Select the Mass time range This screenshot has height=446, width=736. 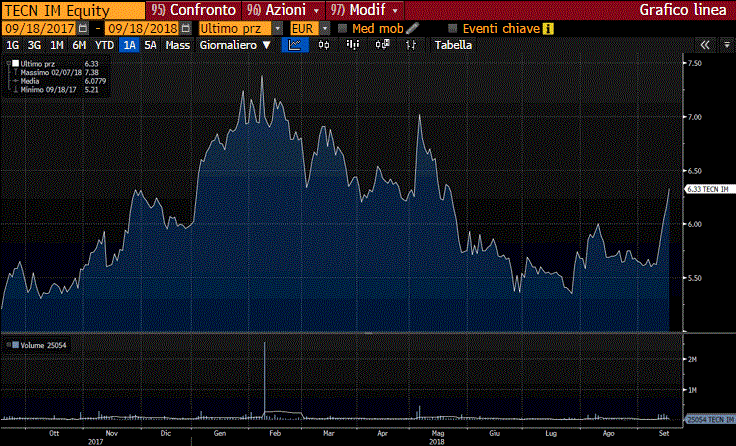(x=177, y=45)
